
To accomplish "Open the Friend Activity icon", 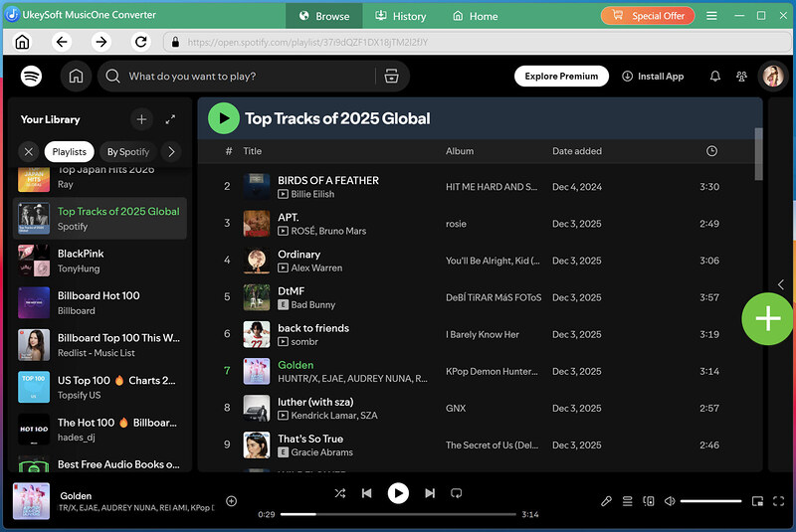I will (741, 77).
